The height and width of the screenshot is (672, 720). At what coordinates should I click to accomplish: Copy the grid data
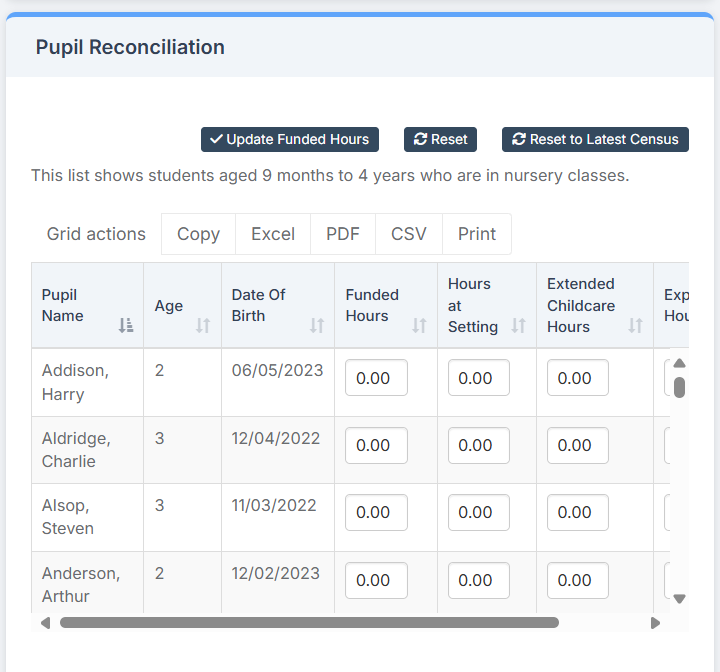[198, 234]
